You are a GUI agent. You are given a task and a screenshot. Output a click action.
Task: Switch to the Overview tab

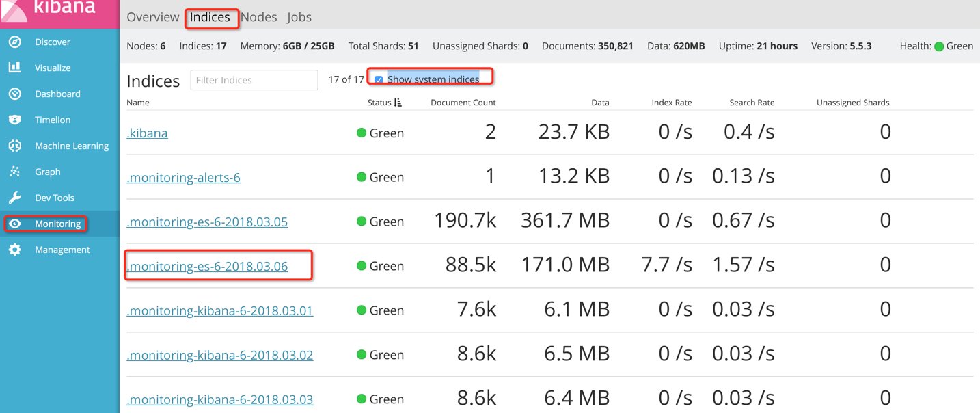[152, 17]
